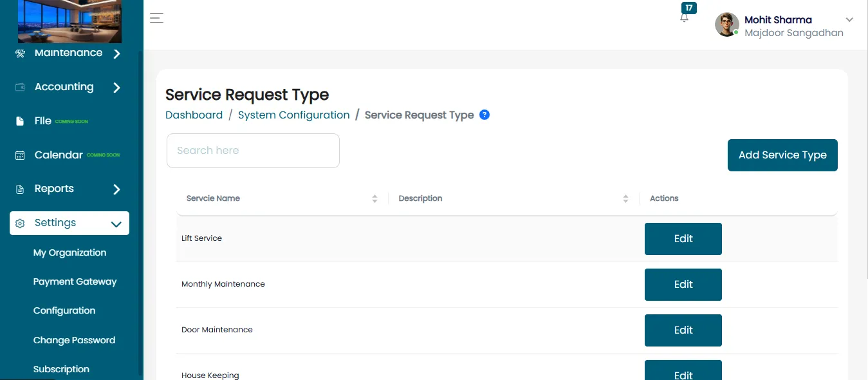Go to Dashboard via breadcrumb link

point(194,115)
